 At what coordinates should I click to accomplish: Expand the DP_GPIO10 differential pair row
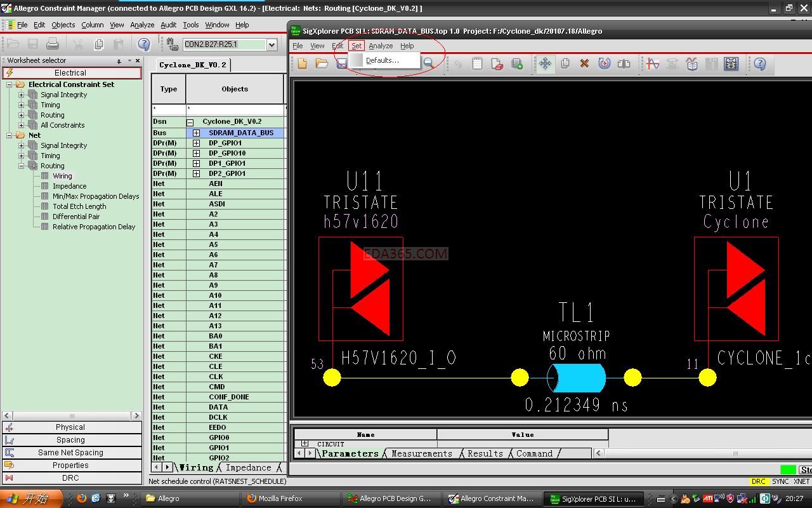(x=196, y=153)
